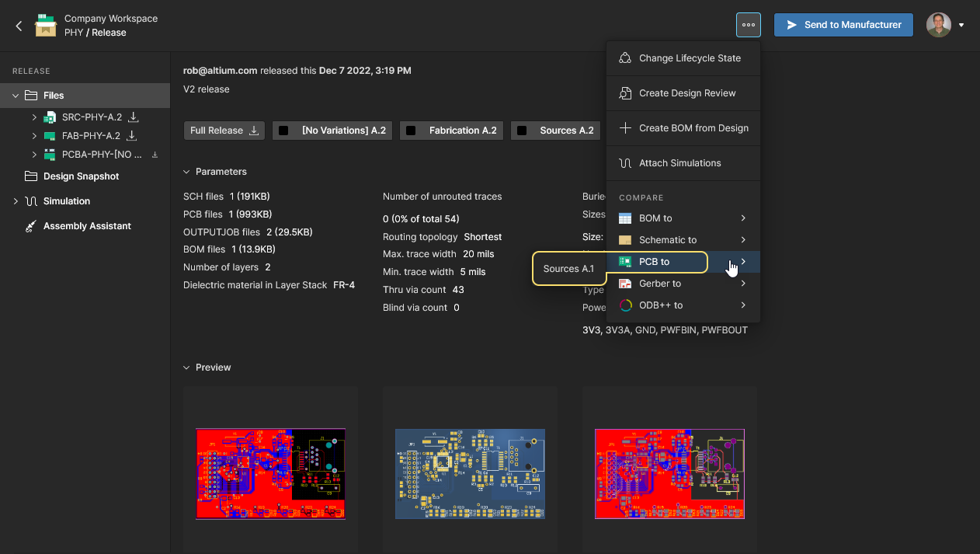Click the OUTPUTJOB files 2 (29.5KB) entry
Viewport: 980px width, 554px height.
point(248,232)
